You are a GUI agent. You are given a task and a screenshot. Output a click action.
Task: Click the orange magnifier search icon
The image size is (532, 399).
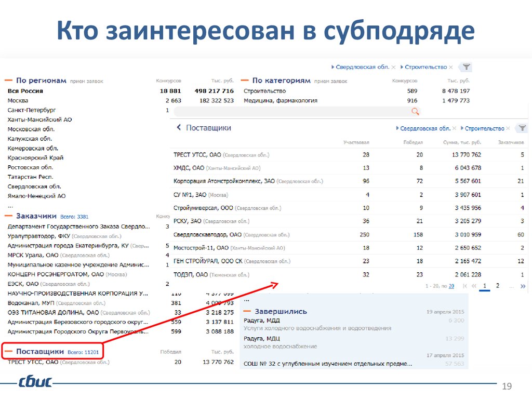415,111
